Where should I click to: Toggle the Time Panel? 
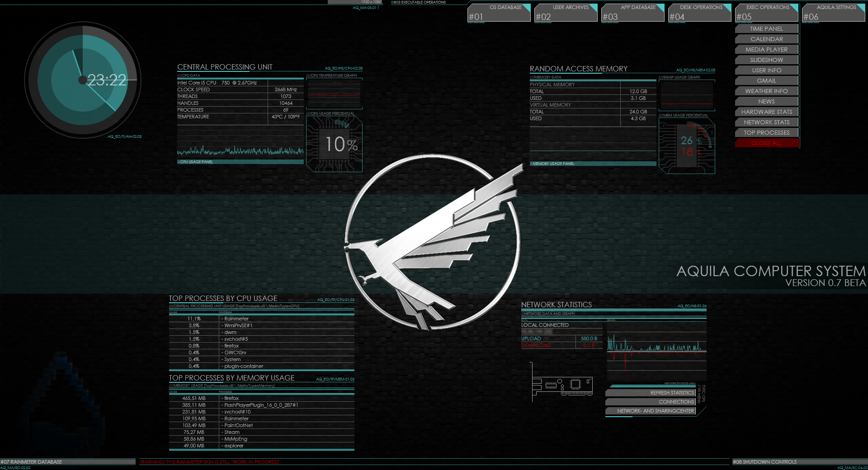(766, 28)
